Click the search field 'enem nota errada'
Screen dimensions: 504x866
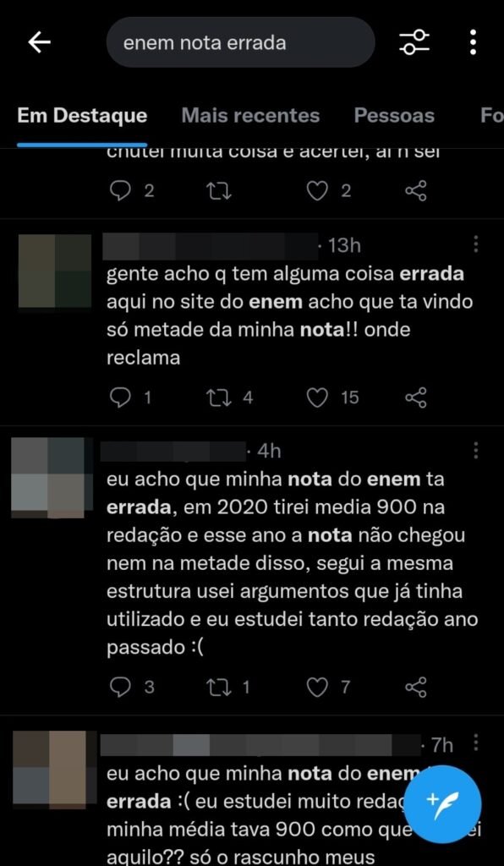(x=241, y=42)
